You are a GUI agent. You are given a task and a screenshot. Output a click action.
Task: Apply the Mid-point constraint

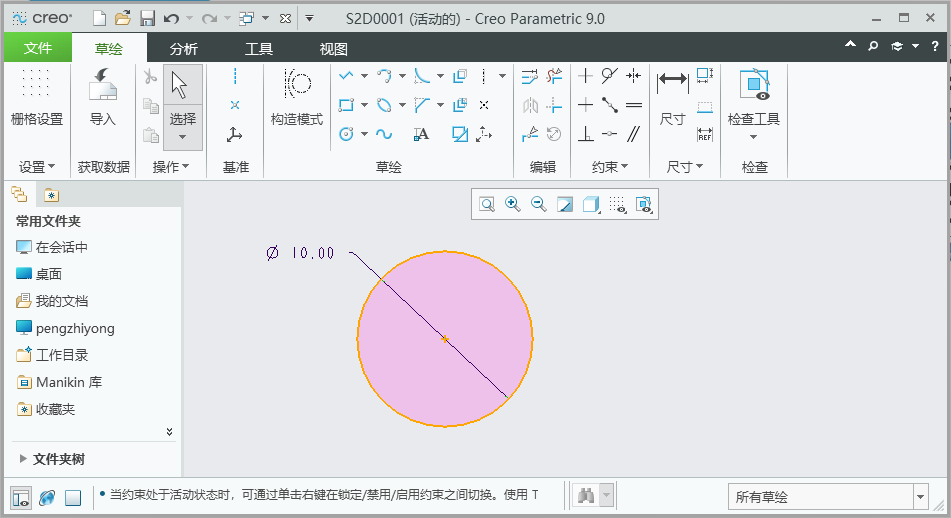[610, 105]
